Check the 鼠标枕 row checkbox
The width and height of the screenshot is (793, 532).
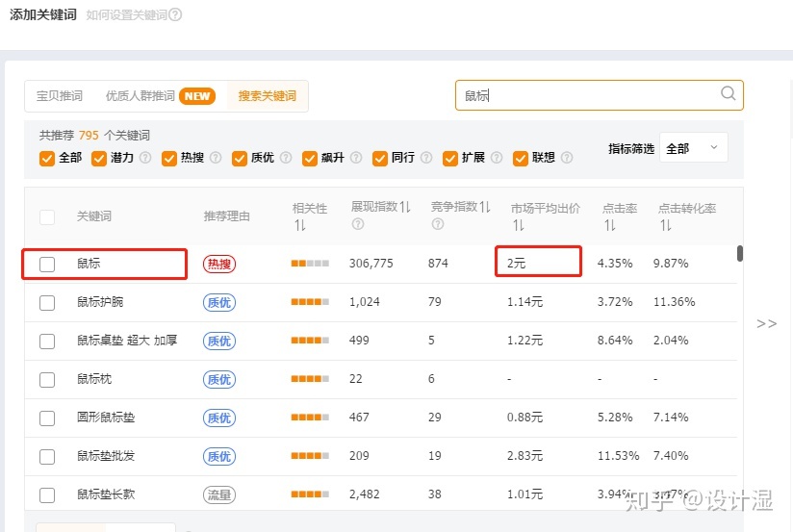pos(47,379)
